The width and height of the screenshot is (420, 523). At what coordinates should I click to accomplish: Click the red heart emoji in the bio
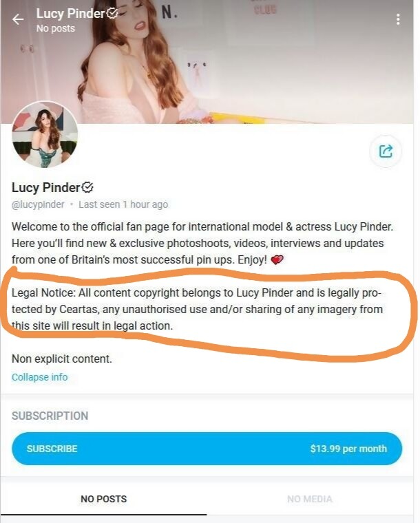277,260
